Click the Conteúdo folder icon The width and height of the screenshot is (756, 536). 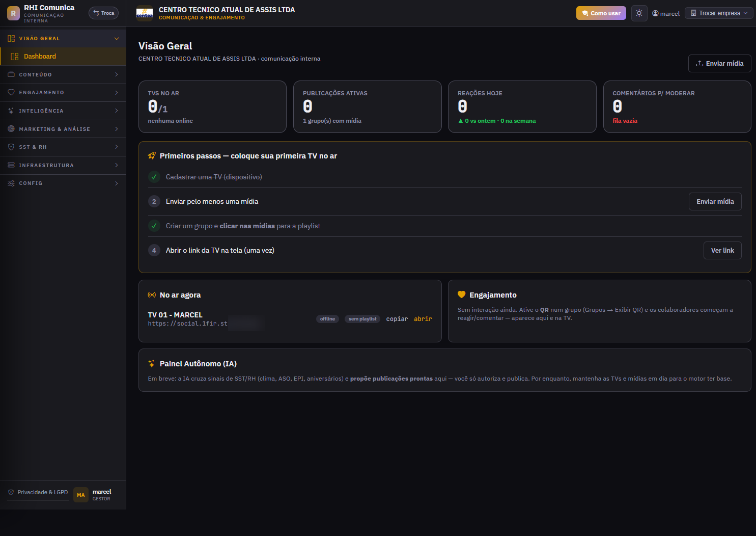(11, 74)
